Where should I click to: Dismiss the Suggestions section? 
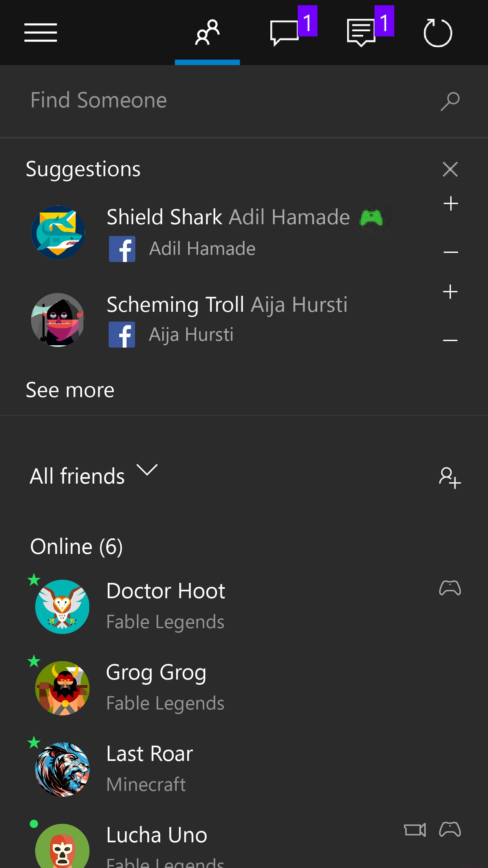(450, 169)
